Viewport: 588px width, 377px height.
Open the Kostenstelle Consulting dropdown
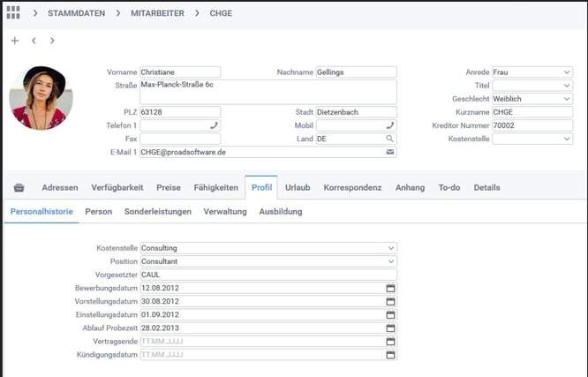[390, 249]
